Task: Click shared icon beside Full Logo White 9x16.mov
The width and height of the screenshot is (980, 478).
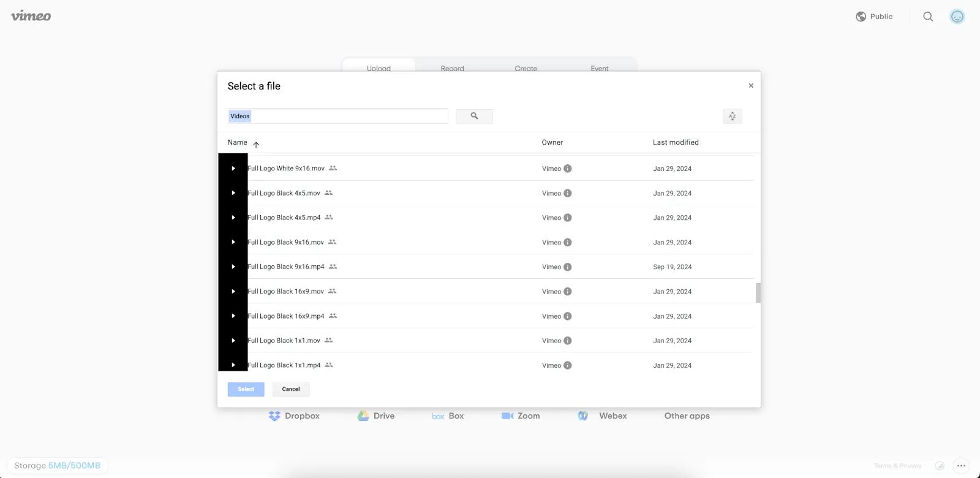Action: pyautogui.click(x=333, y=168)
